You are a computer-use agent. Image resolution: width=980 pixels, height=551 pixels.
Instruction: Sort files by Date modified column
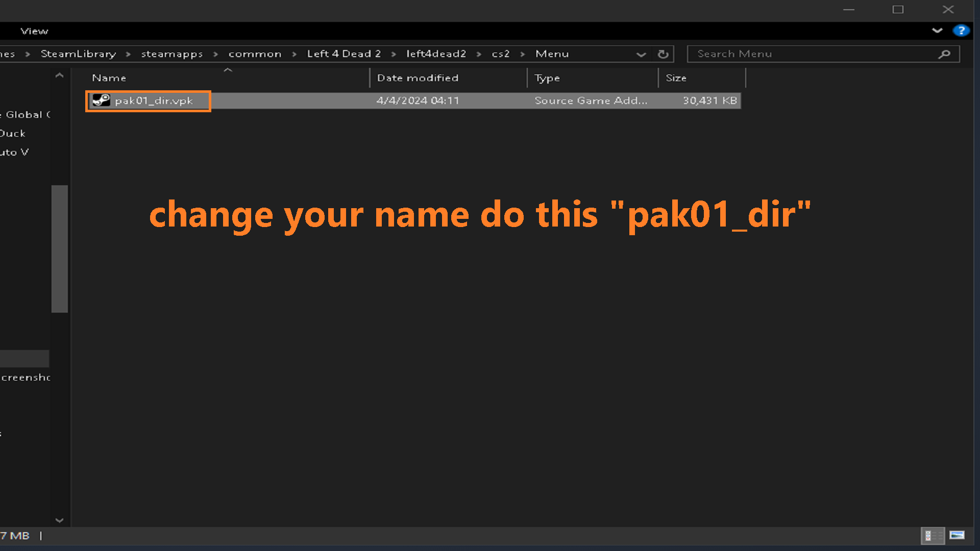pyautogui.click(x=418, y=78)
